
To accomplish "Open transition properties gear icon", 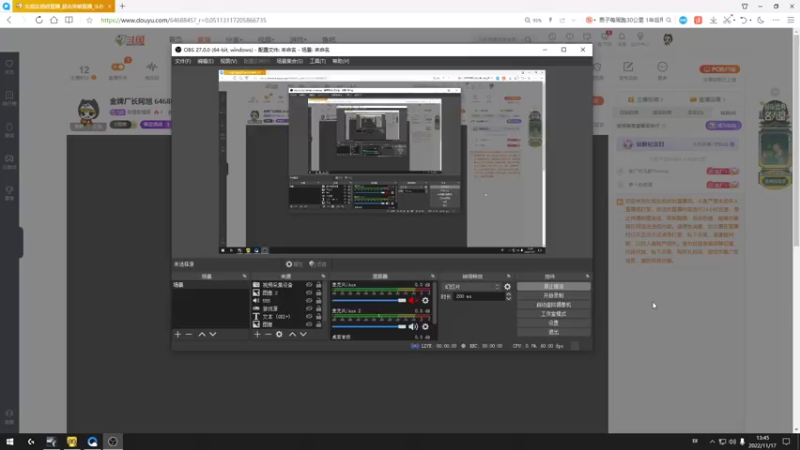I will tap(507, 287).
